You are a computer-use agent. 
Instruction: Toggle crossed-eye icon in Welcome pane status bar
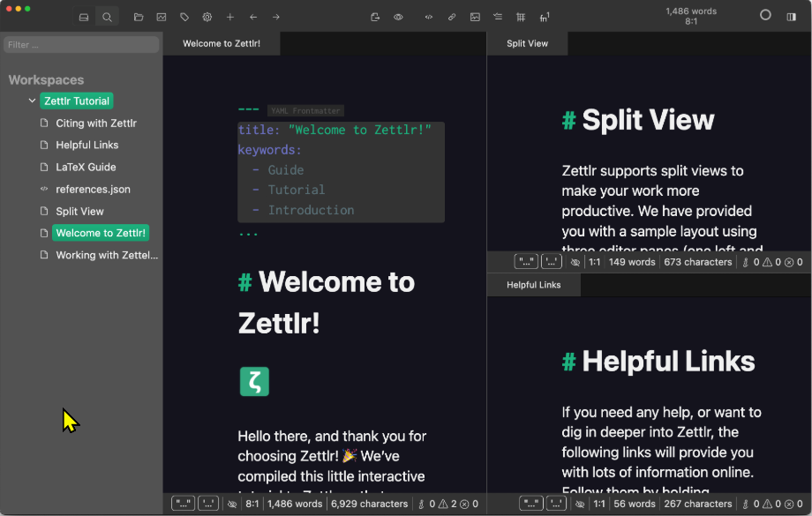(232, 505)
